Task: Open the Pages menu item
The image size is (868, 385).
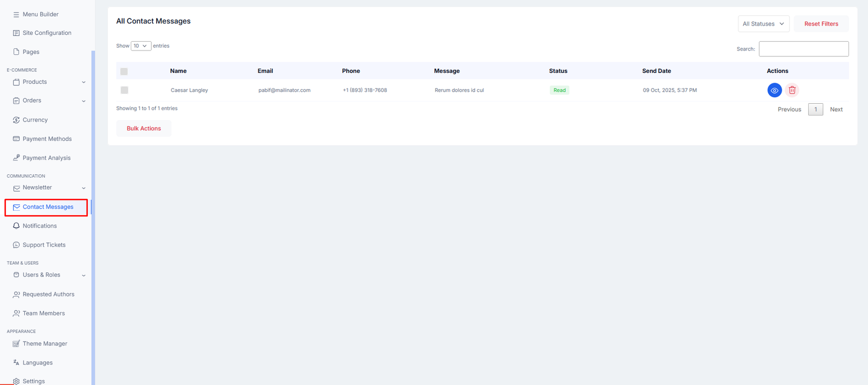Action: (x=31, y=52)
